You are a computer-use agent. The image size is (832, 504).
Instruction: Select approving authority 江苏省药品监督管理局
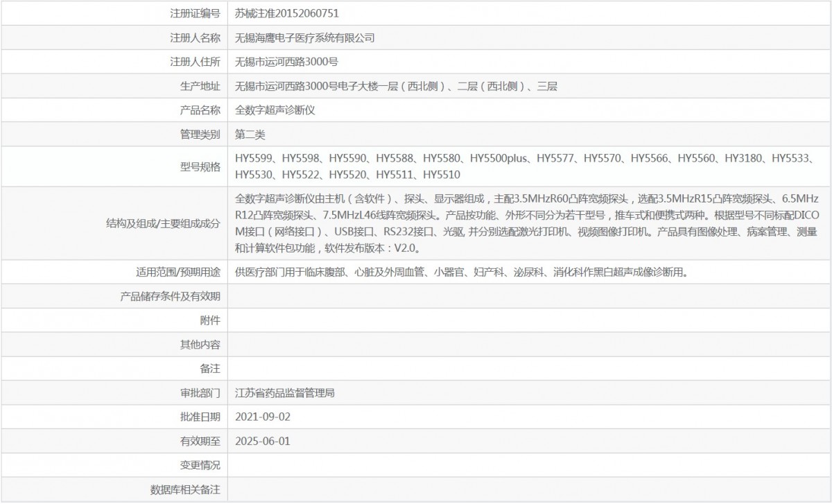click(x=286, y=392)
